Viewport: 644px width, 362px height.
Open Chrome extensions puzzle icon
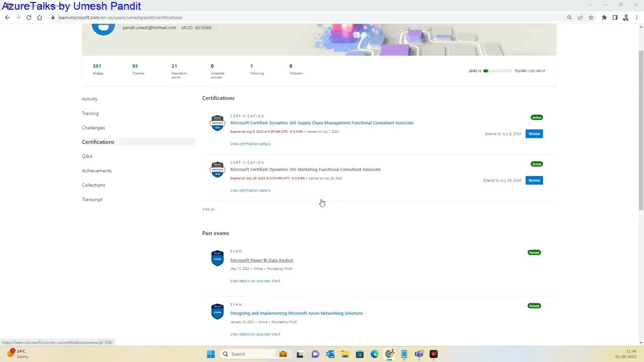604,18
